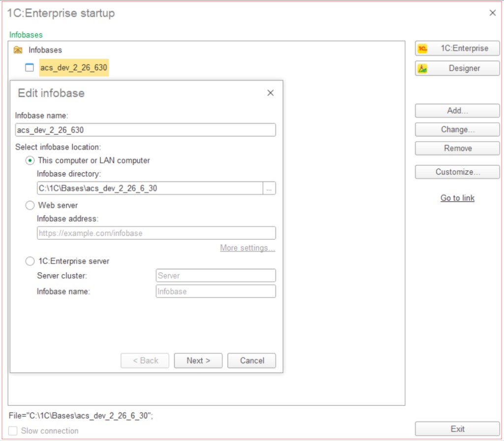Click the Infobases root label

coord(45,50)
